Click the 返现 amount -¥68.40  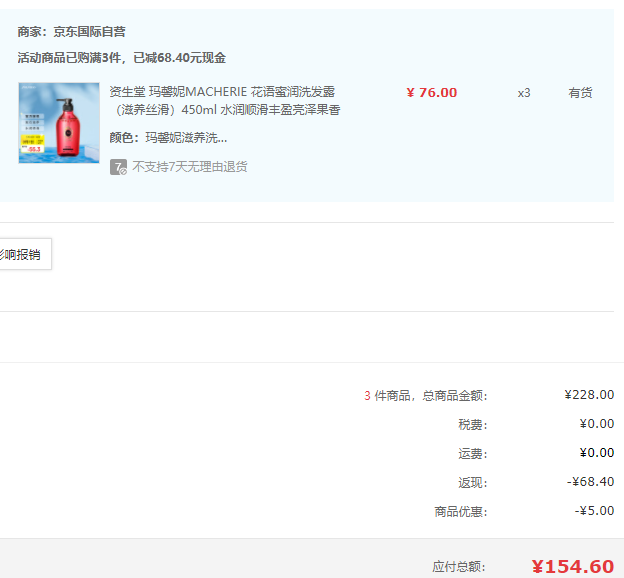(x=591, y=482)
